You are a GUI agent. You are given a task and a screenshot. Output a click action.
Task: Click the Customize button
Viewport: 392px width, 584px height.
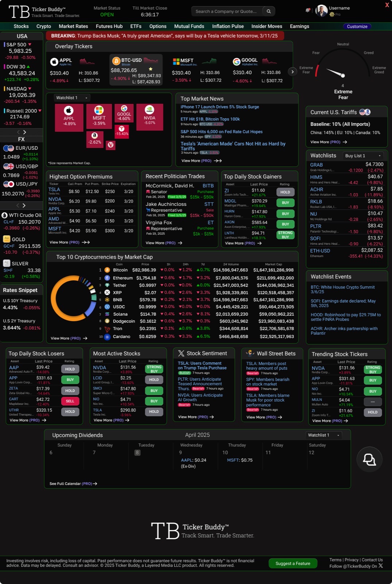[x=357, y=26]
